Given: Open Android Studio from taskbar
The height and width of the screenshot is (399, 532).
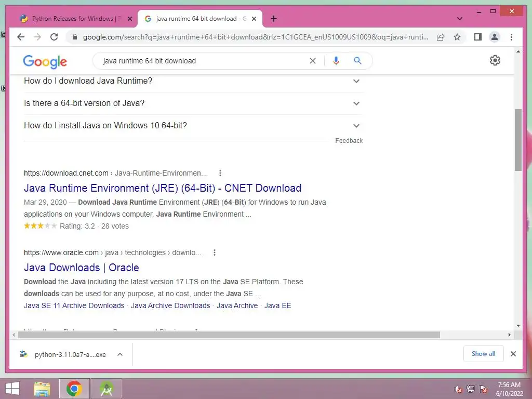Looking at the screenshot, I should click(107, 389).
